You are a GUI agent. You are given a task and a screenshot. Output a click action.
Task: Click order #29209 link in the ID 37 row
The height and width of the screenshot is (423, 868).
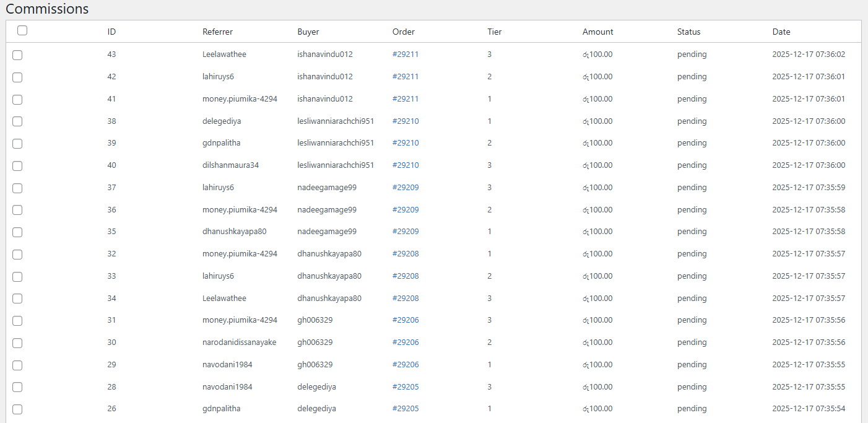point(406,188)
